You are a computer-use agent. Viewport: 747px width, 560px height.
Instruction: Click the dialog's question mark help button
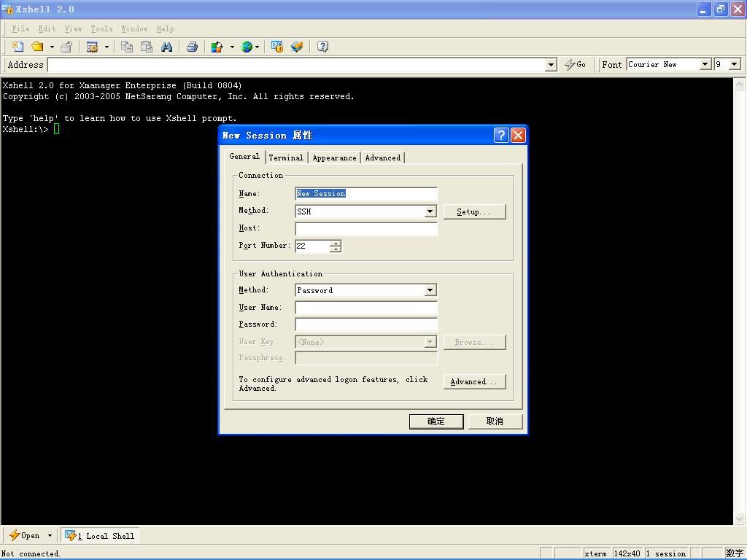pyautogui.click(x=501, y=135)
